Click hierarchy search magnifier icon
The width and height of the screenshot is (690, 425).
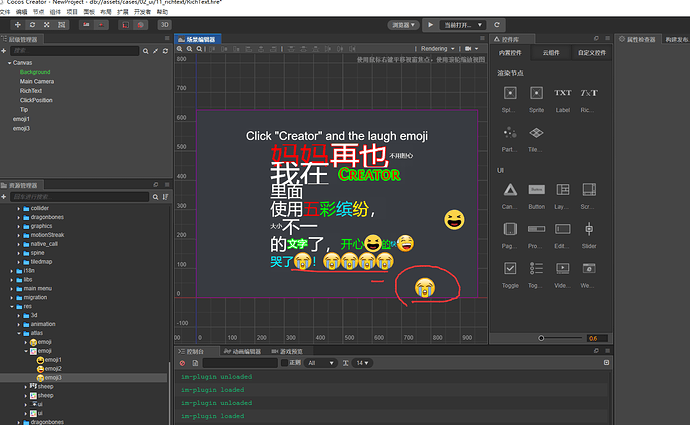(146, 51)
